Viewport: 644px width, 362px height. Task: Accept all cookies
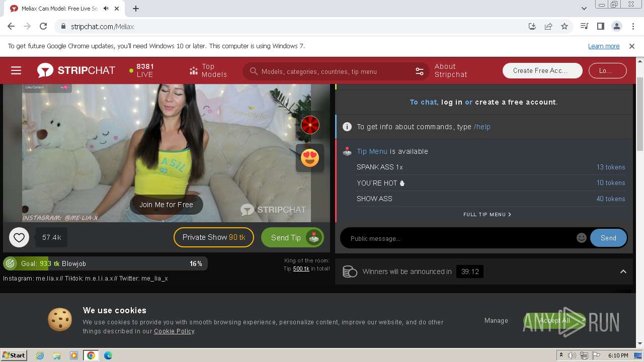point(554,320)
